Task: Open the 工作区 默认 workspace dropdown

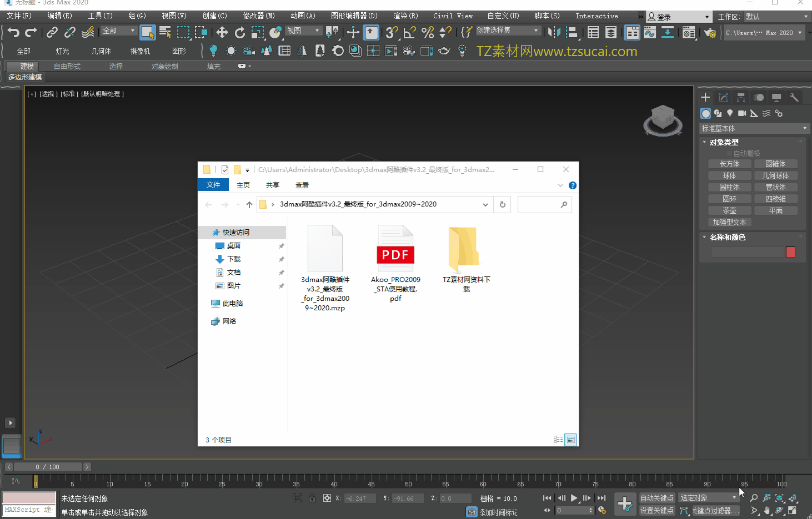Action: [x=777, y=17]
